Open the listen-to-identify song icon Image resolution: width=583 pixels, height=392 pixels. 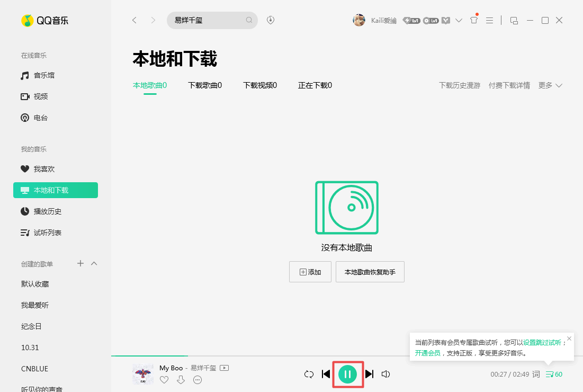(x=271, y=20)
